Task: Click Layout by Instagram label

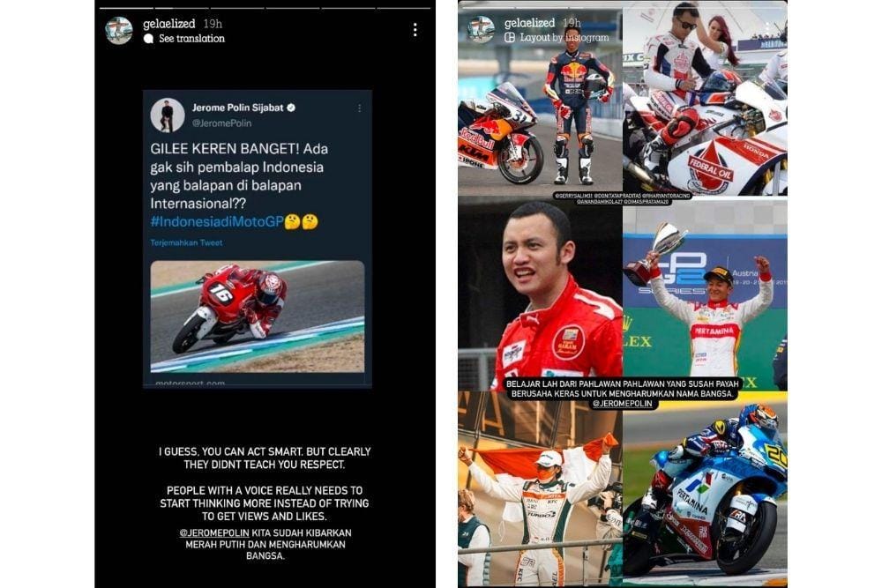Action: coord(564,38)
